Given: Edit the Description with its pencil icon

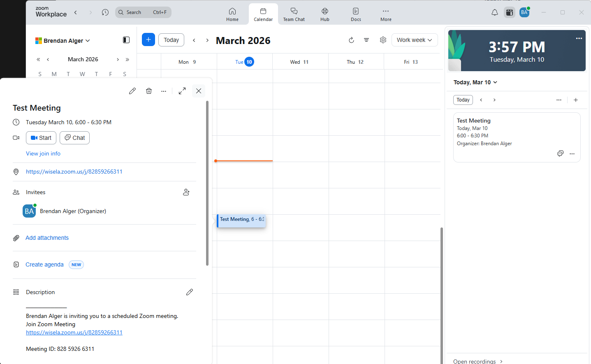Looking at the screenshot, I should 190,292.
